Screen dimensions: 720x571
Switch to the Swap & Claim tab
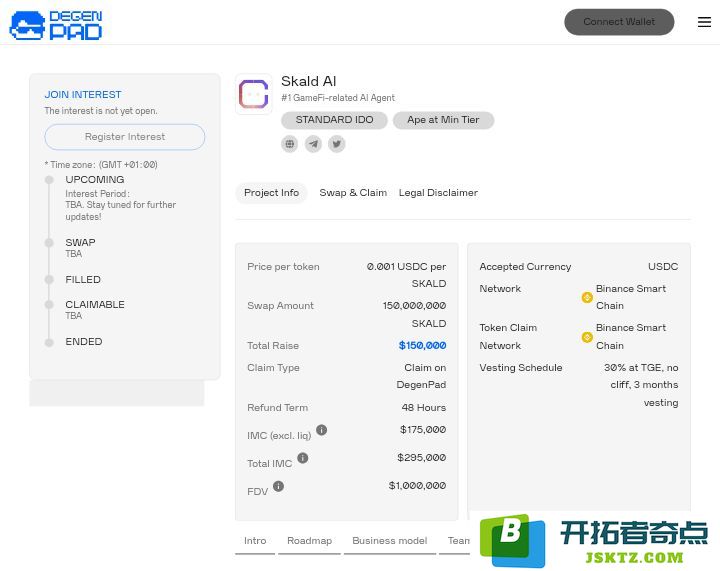[x=353, y=193]
